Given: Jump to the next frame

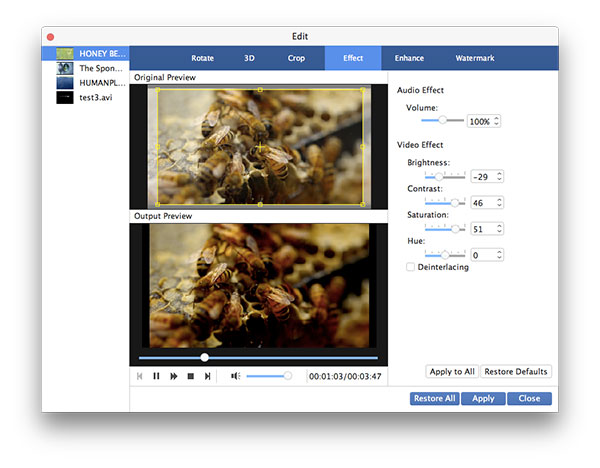Looking at the screenshot, I should (207, 376).
